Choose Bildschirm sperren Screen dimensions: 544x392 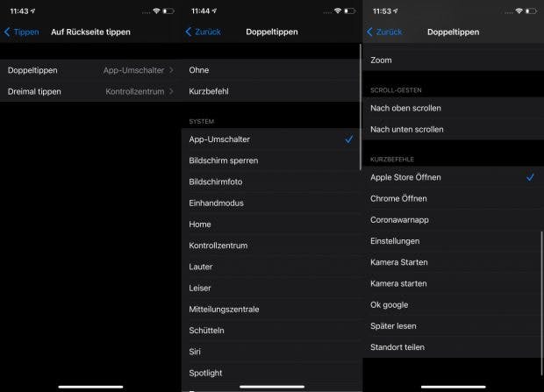point(272,160)
